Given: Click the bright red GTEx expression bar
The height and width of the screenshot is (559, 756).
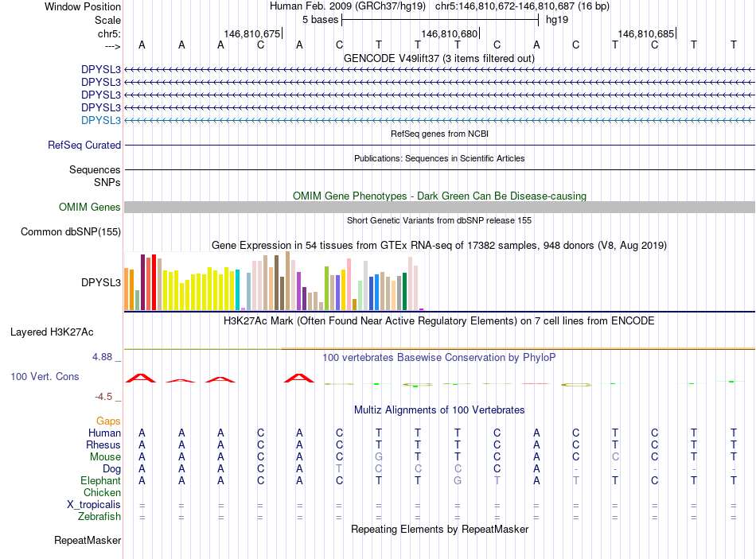Looking at the screenshot, I should click(154, 282).
